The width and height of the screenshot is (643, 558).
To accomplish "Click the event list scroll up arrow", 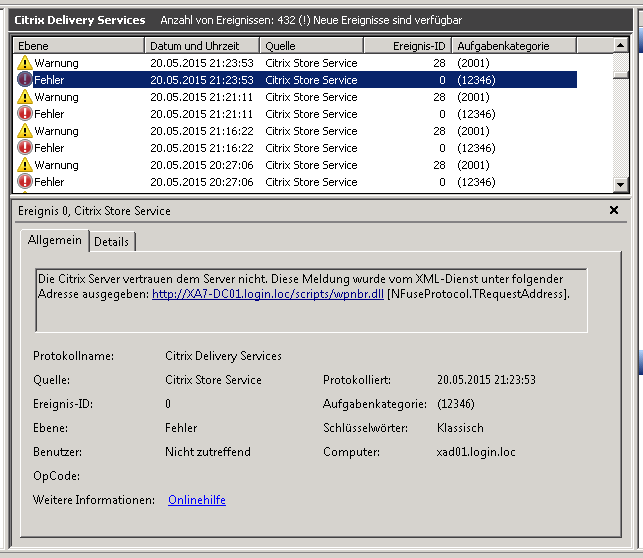I will click(x=620, y=45).
